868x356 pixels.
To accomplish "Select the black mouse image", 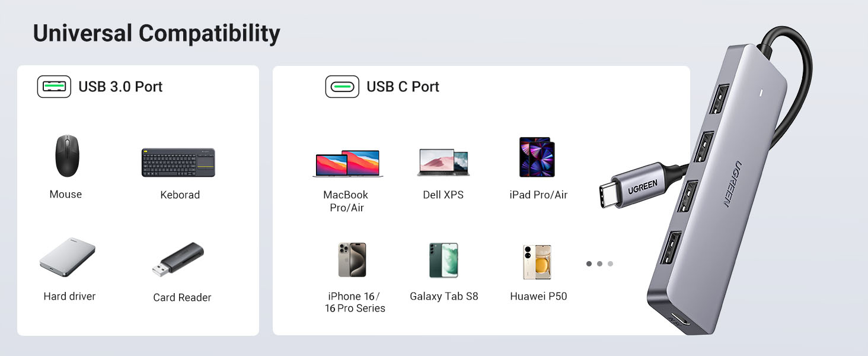I will pos(66,156).
